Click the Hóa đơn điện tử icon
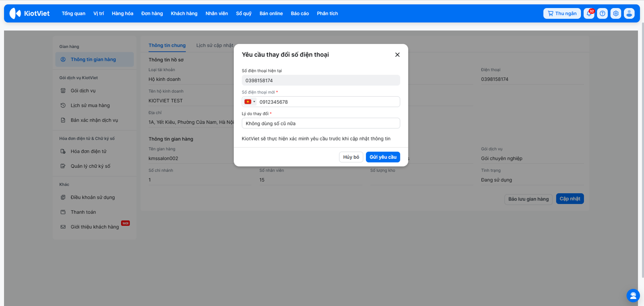Image resolution: width=644 pixels, height=306 pixels. point(63,152)
